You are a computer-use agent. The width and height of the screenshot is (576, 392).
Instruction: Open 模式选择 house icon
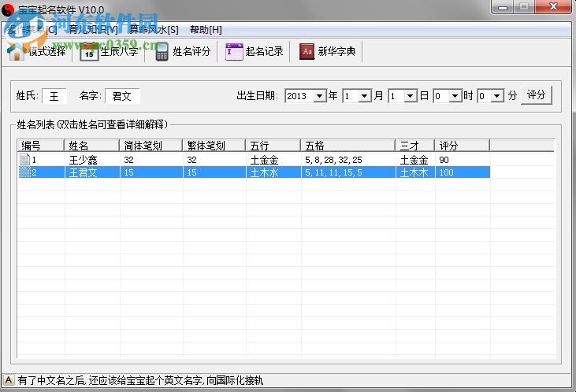tap(16, 51)
